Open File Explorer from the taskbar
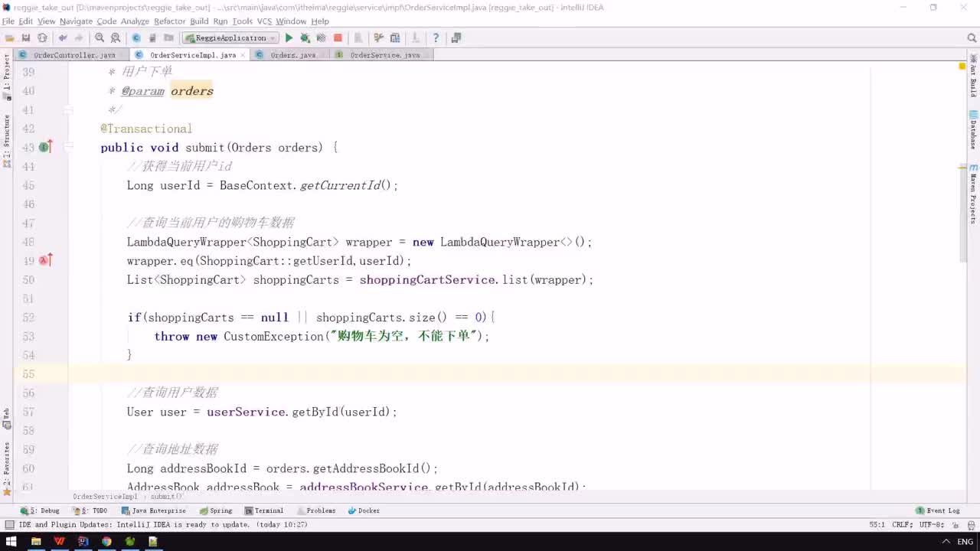 coord(36,541)
